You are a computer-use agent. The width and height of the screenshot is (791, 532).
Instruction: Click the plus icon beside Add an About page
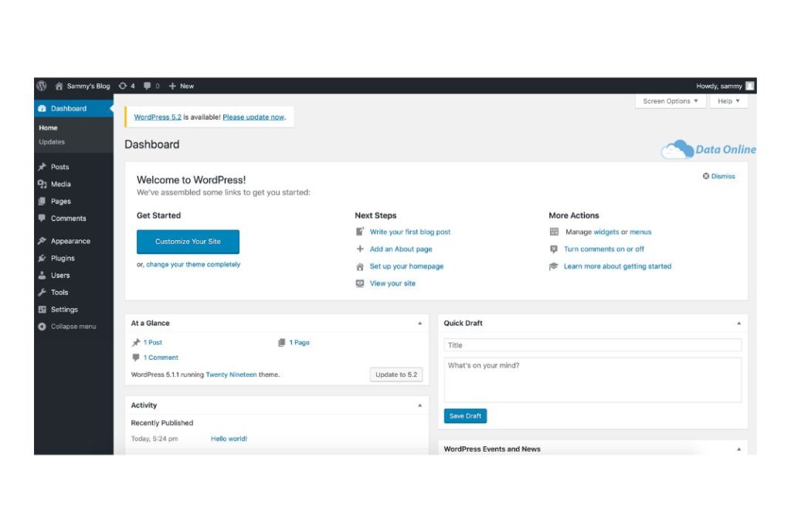pos(360,249)
